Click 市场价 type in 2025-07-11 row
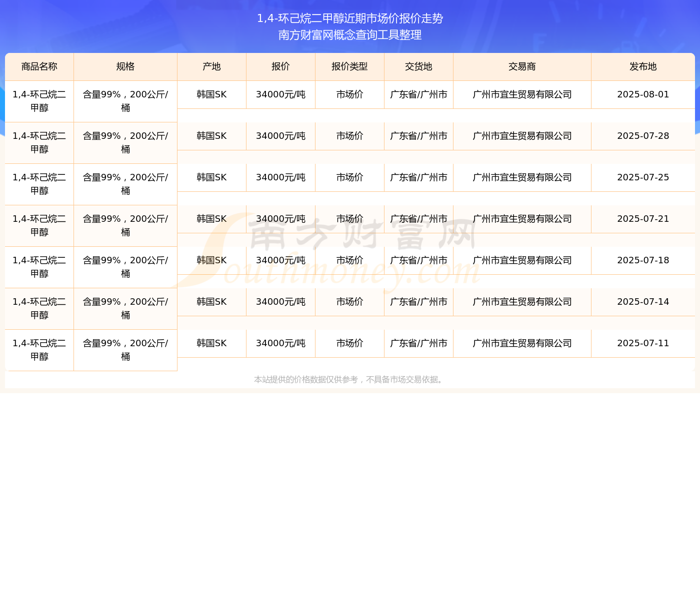This screenshot has width=700, height=602. pyautogui.click(x=349, y=343)
